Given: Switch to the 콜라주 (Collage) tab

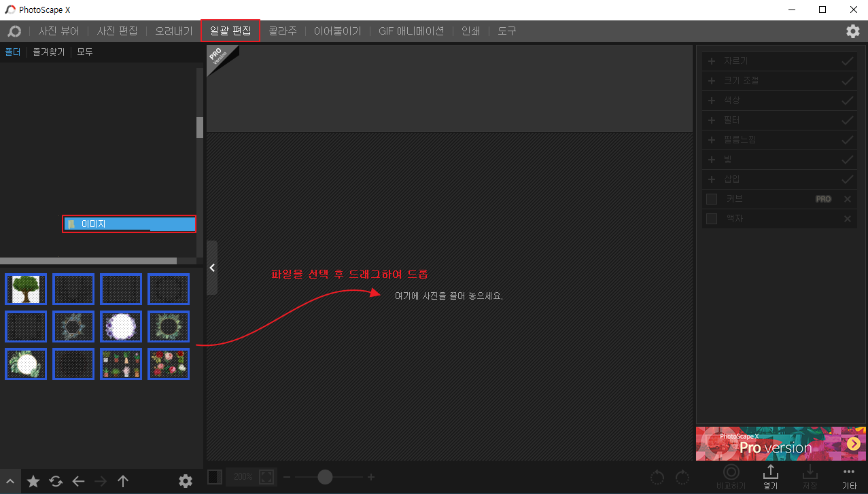Looking at the screenshot, I should point(283,31).
